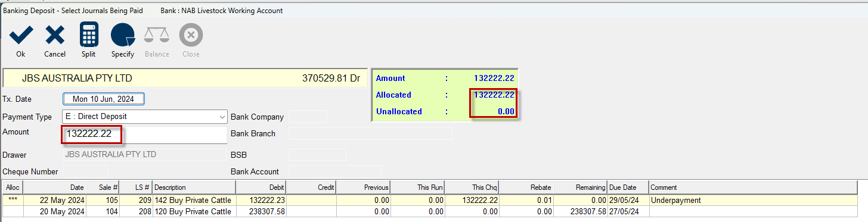
Task: Click LS number 209 cell
Action: click(x=136, y=201)
